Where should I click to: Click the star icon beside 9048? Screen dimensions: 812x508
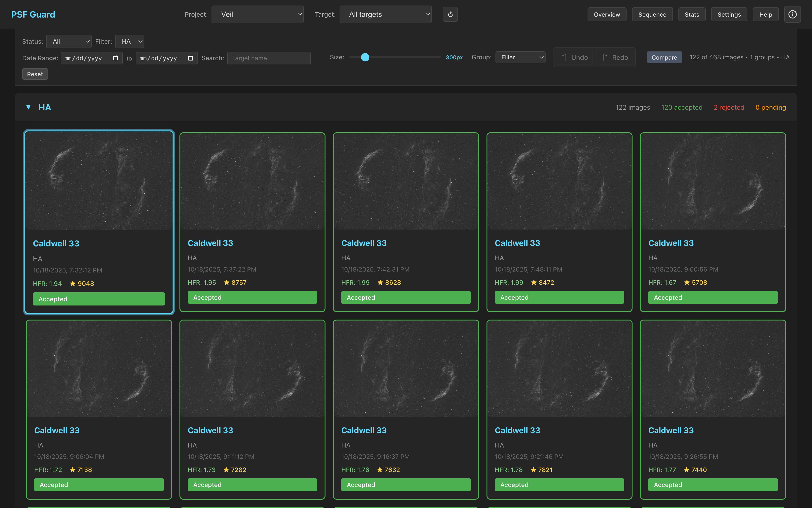pos(73,284)
